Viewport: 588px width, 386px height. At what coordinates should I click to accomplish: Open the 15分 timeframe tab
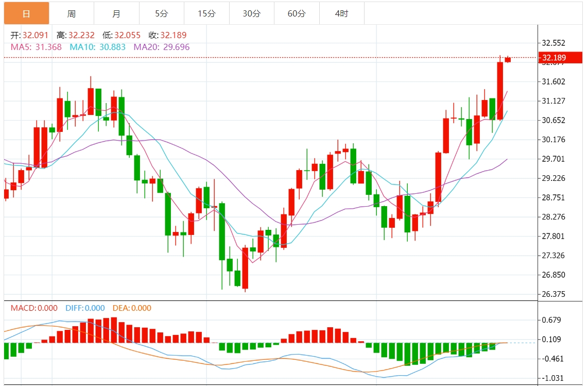tap(206, 13)
